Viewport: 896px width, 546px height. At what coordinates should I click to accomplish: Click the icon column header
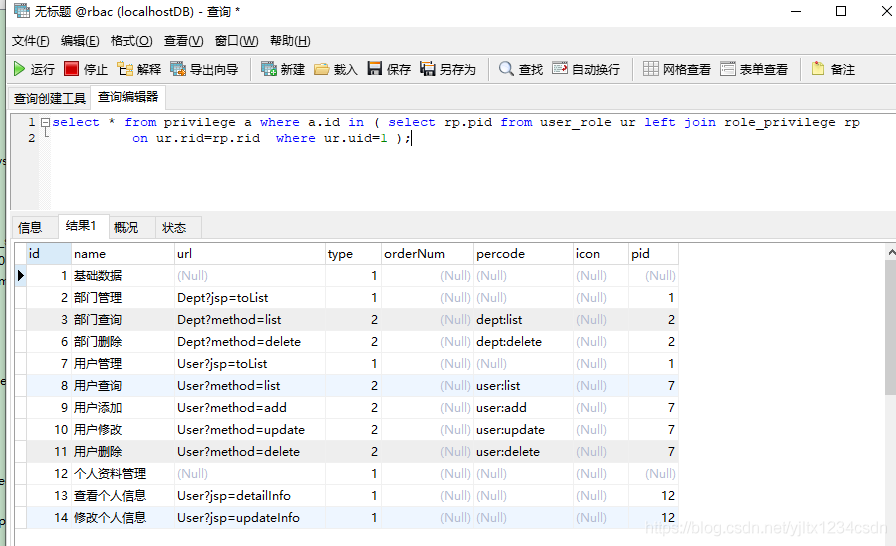pos(601,254)
